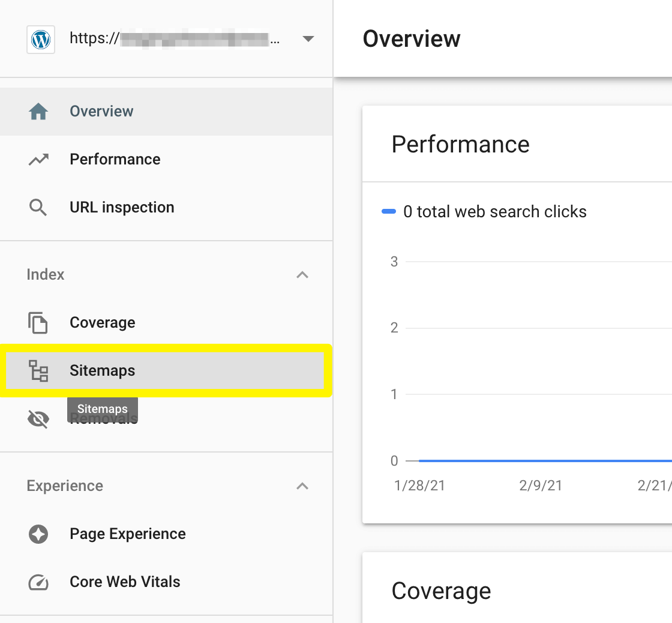This screenshot has height=623, width=672.
Task: Open the property selector dropdown arrow
Action: [x=308, y=40]
